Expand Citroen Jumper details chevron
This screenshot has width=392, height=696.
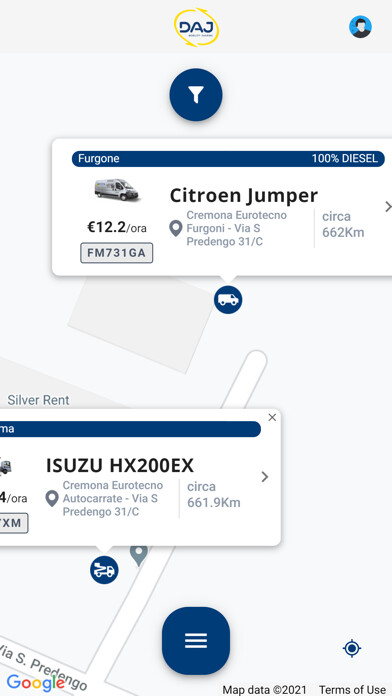388,206
